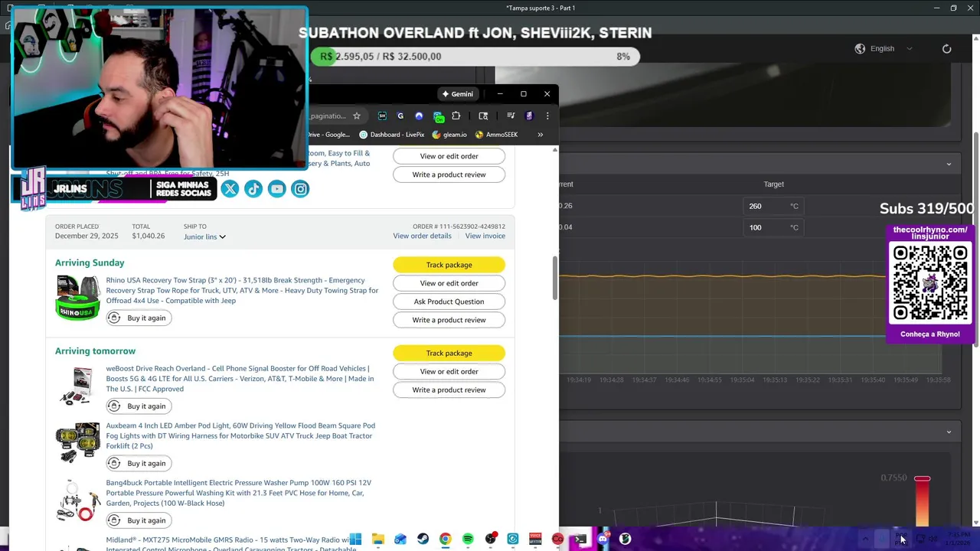Viewport: 980px width, 551px height.
Task: Open the terminal icon on the taskbar
Action: pyautogui.click(x=580, y=540)
